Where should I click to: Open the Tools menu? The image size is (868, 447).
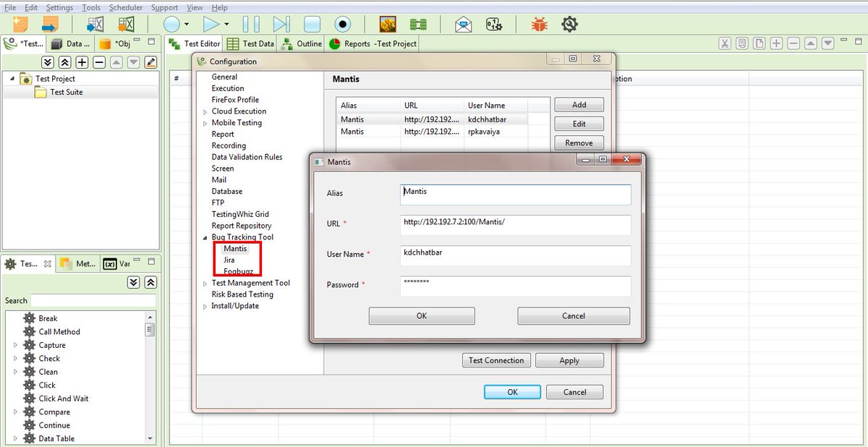pyautogui.click(x=91, y=7)
